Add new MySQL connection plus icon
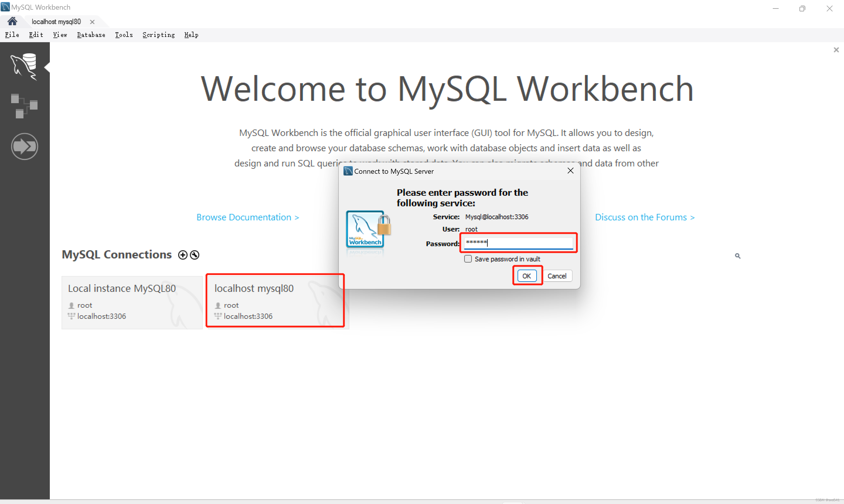 pyautogui.click(x=183, y=255)
